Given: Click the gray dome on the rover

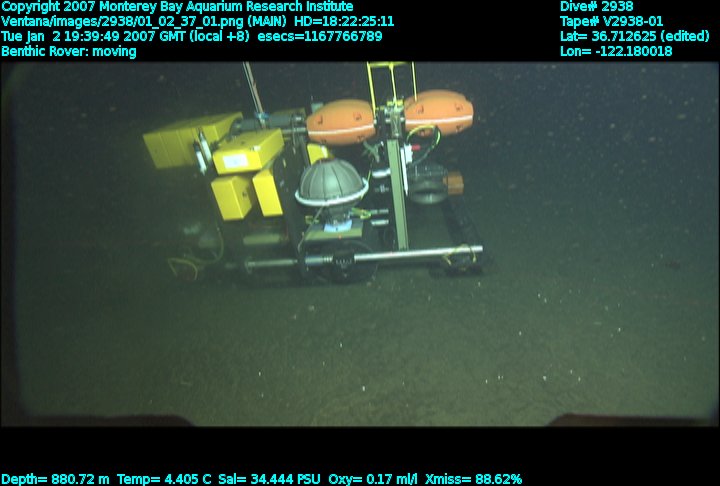Looking at the screenshot, I should [x=331, y=182].
